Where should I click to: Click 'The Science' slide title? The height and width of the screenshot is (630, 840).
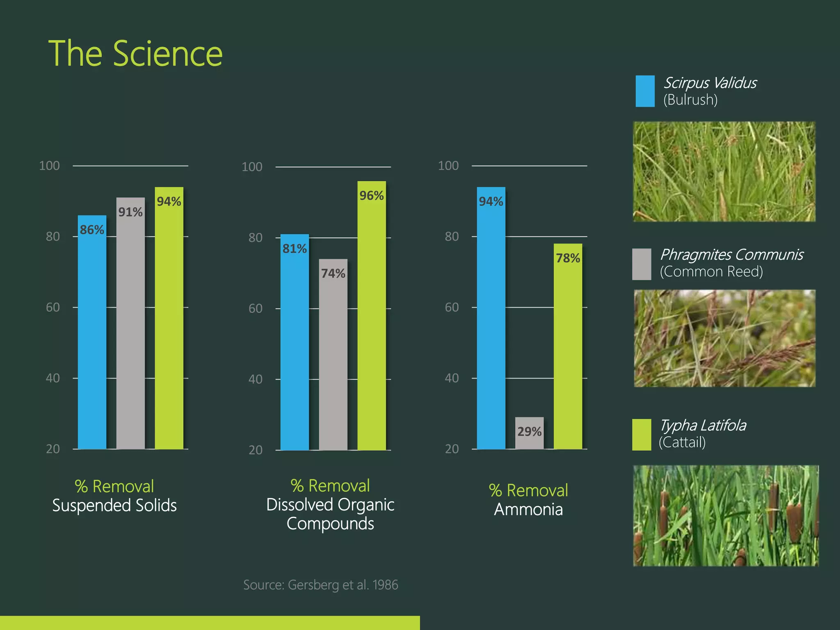click(135, 53)
